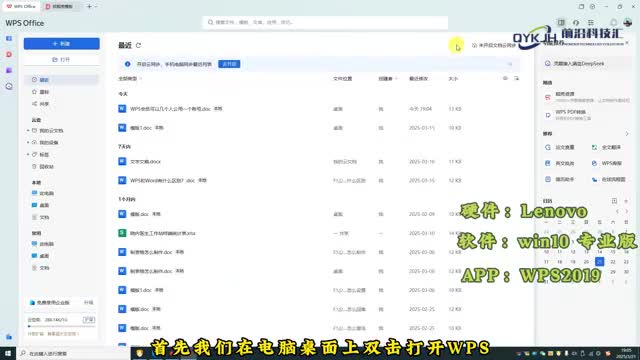Image resolution: width=640 pixels, height=360 pixels.
Task: Open the user avatar profile
Action: (628, 22)
